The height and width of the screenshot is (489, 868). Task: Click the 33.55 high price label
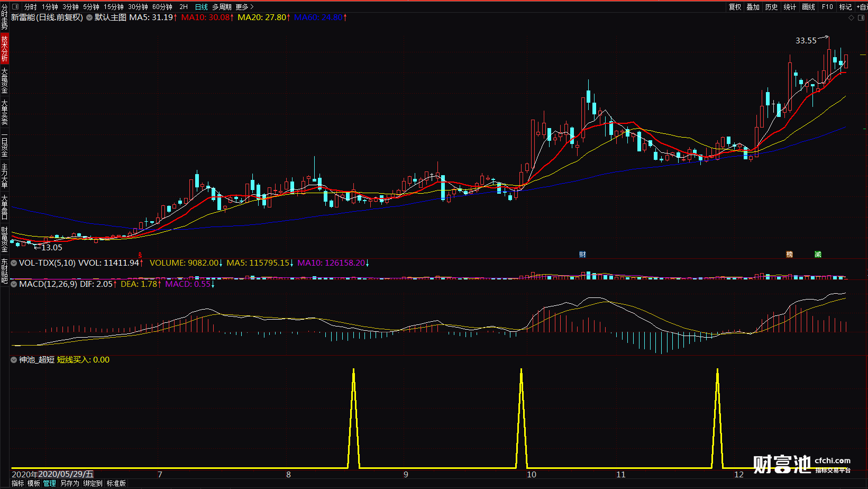click(806, 41)
